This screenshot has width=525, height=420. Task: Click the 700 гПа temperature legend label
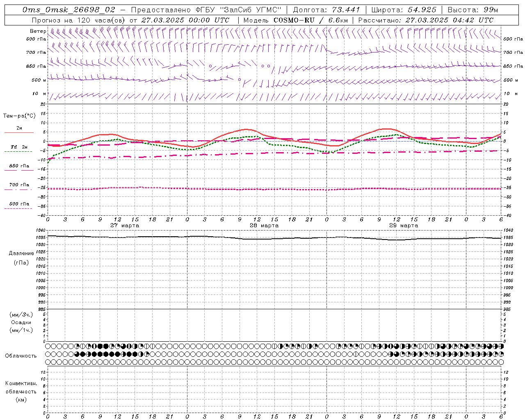[19, 185]
